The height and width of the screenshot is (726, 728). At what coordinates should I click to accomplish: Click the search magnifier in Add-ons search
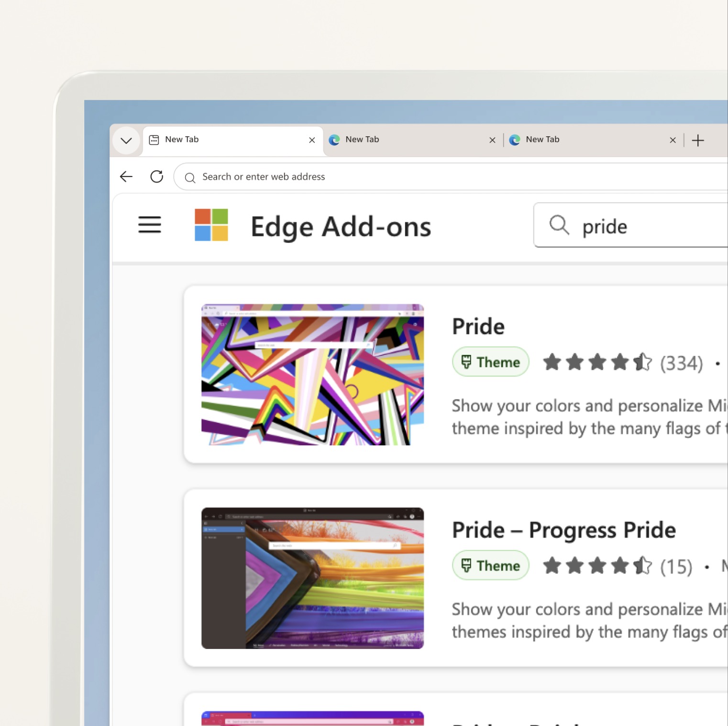click(559, 225)
